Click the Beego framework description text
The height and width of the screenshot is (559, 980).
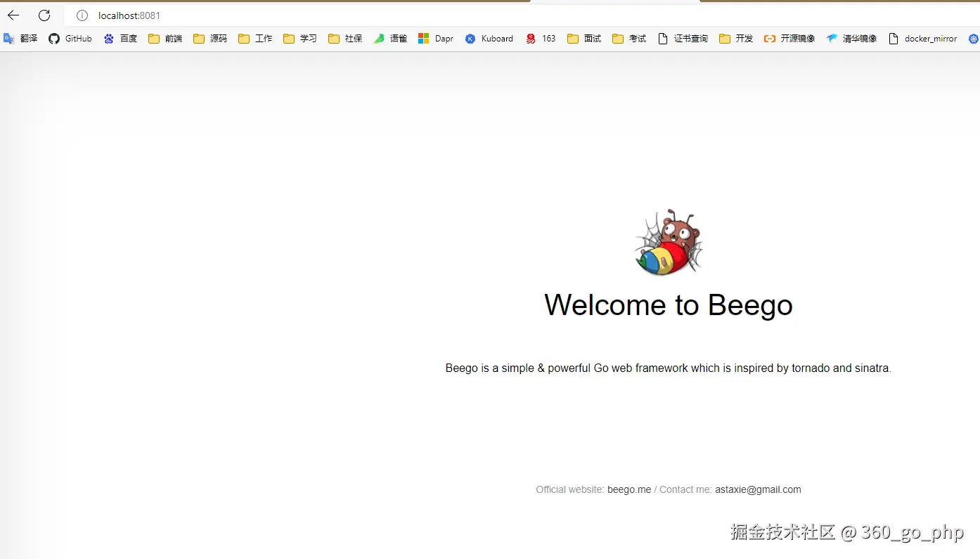[669, 368]
